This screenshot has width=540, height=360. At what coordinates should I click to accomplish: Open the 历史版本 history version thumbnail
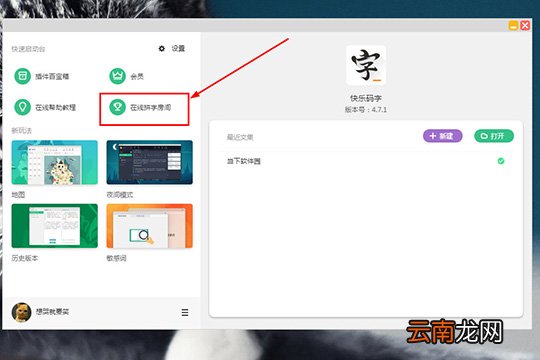(54, 226)
